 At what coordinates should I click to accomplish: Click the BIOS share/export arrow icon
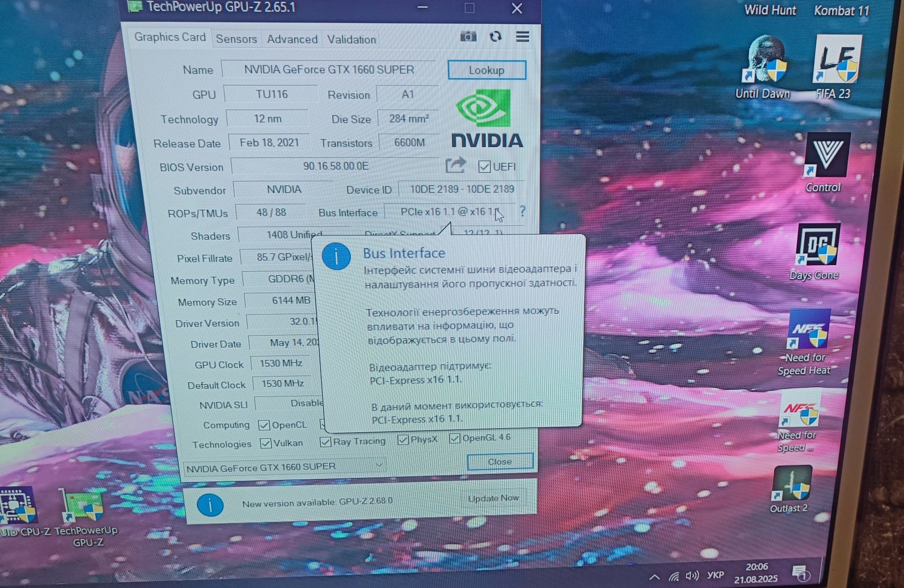pyautogui.click(x=455, y=165)
